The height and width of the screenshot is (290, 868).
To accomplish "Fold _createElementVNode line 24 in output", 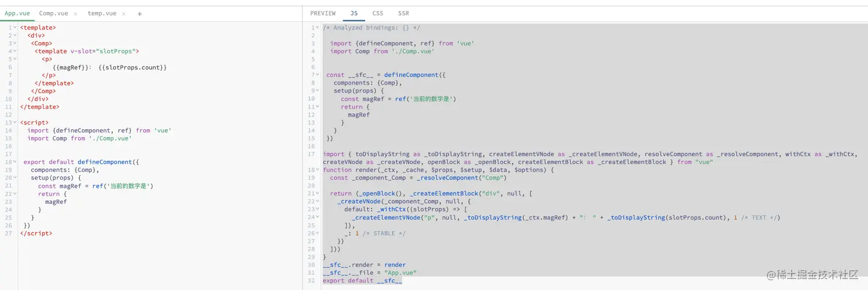I will (318, 217).
